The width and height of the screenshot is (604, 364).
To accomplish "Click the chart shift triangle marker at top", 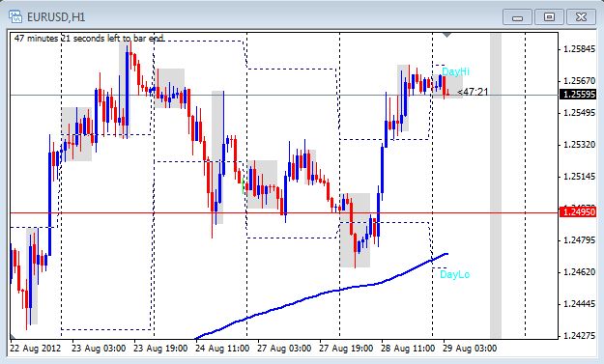I will pyautogui.click(x=446, y=36).
